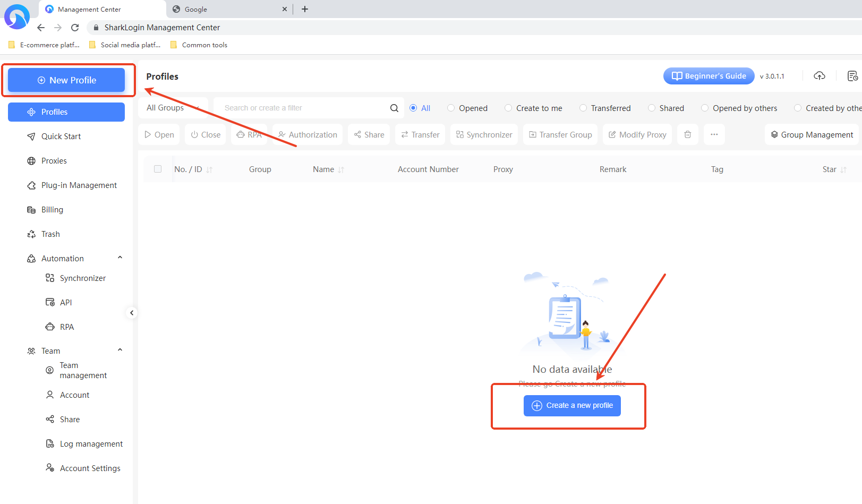This screenshot has width=862, height=504.
Task: Click the trash delete icon in toolbar
Action: pos(687,135)
